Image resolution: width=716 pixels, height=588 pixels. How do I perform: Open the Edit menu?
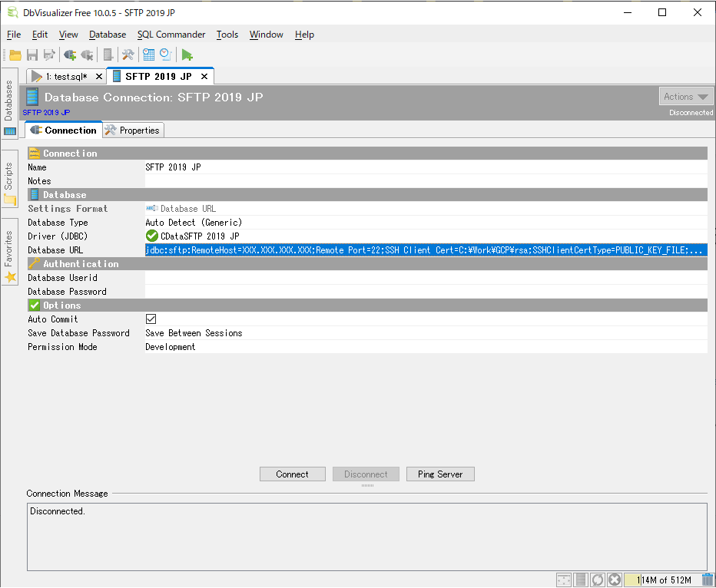[40, 35]
